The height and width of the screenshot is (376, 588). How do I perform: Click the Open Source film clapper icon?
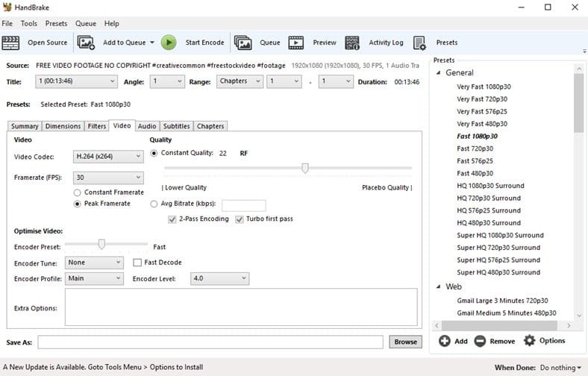pos(11,43)
